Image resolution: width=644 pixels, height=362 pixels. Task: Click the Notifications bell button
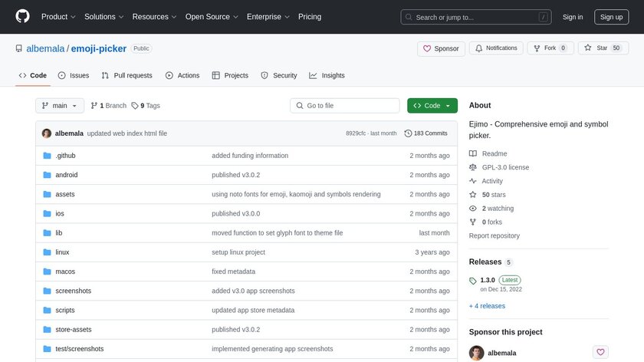(x=496, y=48)
